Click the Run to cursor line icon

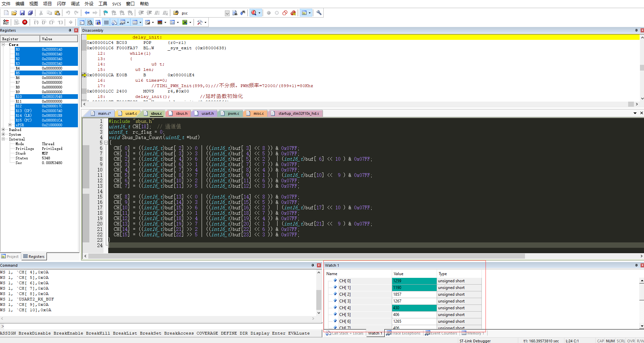[60, 22]
